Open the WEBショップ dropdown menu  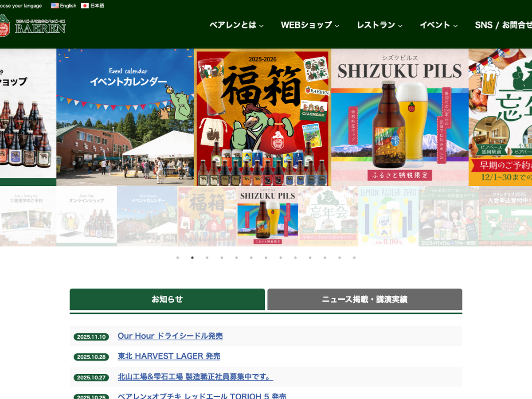click(310, 25)
